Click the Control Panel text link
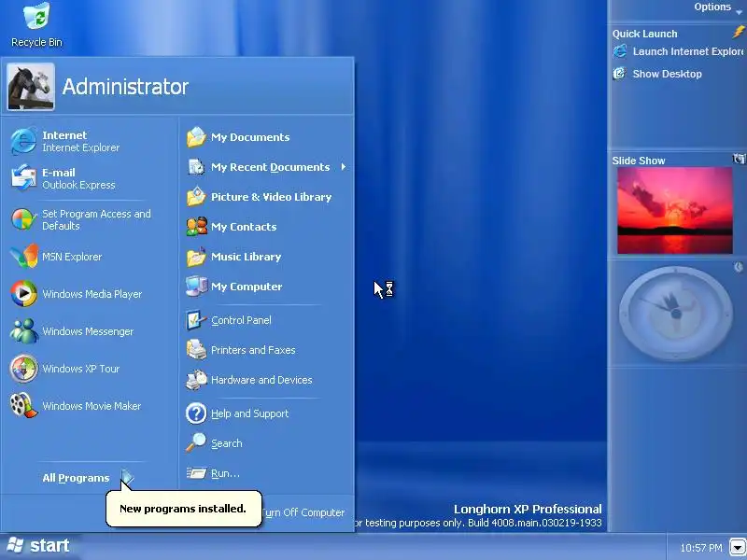The height and width of the screenshot is (560, 747). (x=241, y=320)
